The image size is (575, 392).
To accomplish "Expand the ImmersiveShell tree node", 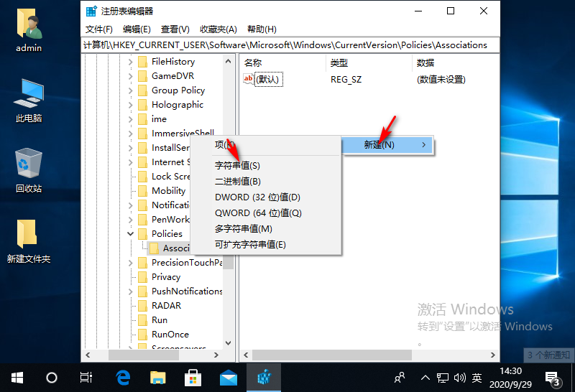I will point(131,134).
